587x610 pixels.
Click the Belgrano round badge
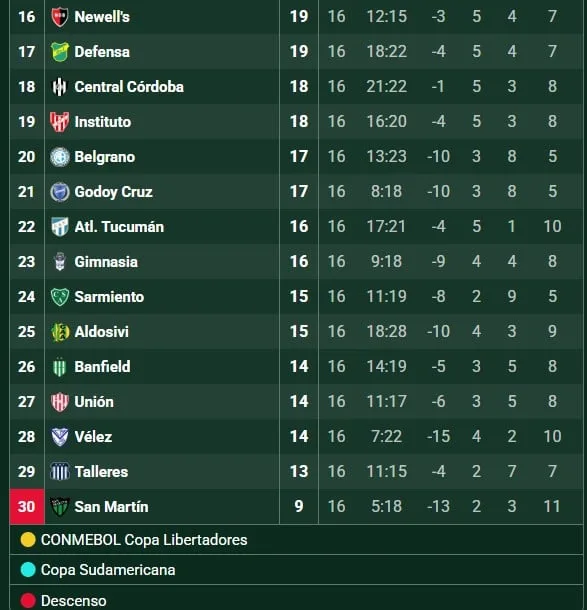click(x=60, y=157)
